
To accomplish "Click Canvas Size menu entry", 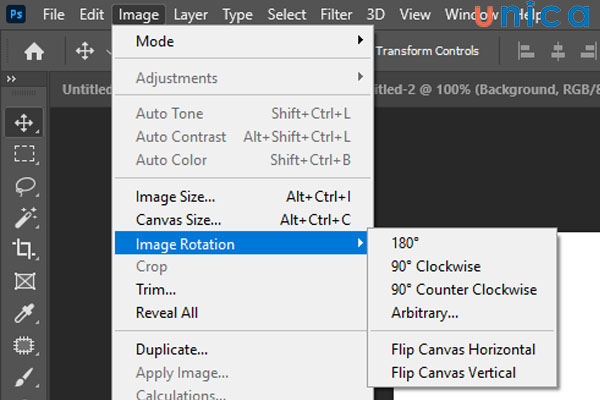I will [x=179, y=220].
